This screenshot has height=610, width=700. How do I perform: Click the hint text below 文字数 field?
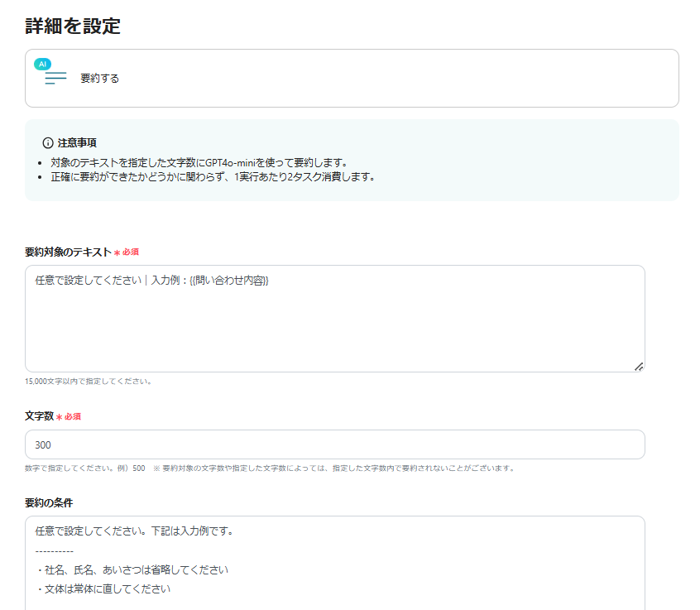point(270,468)
